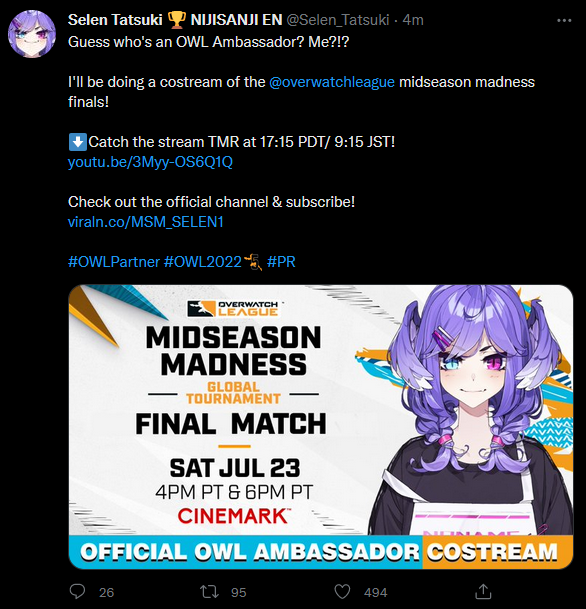Expand the Midseason Madness costream image
The width and height of the screenshot is (586, 609).
[321, 427]
